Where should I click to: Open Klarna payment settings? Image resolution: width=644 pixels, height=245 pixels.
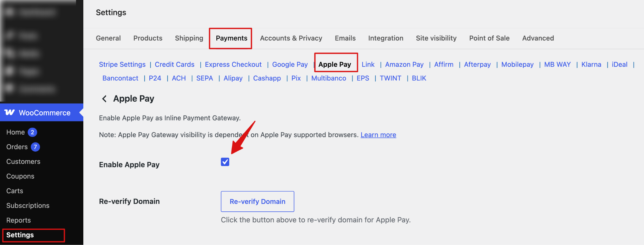click(x=591, y=64)
